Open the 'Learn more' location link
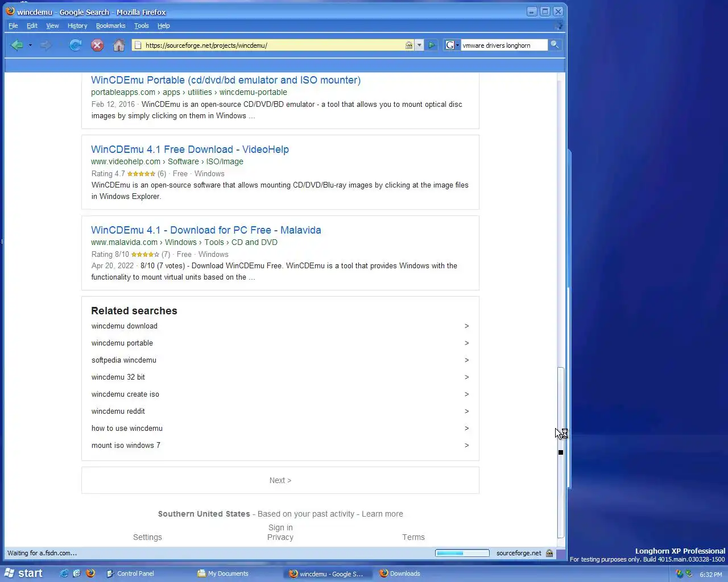The height and width of the screenshot is (582, 728). click(x=382, y=514)
